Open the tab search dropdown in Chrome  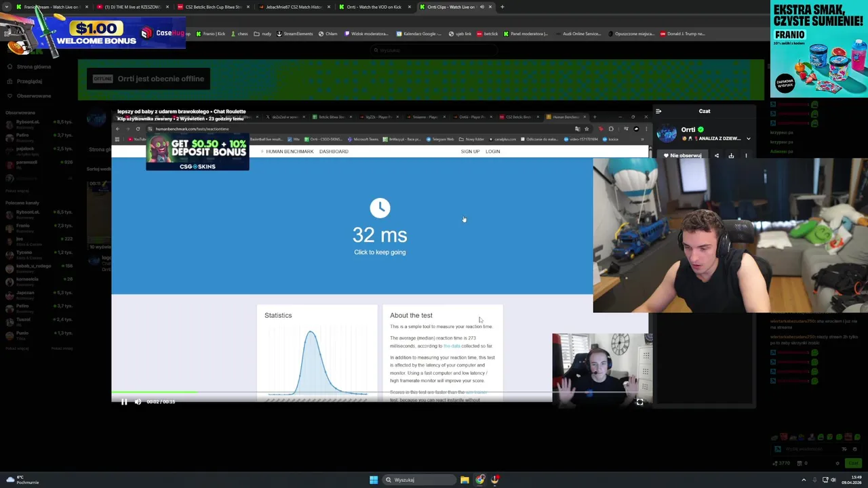8,7
